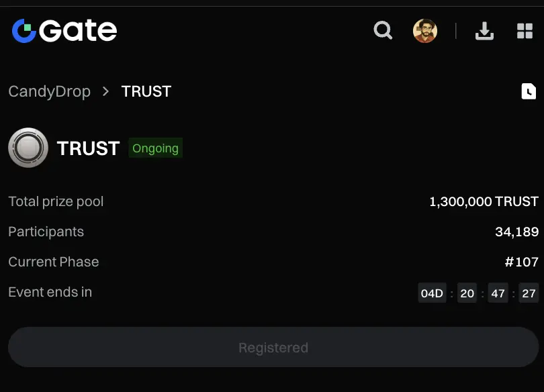The image size is (544, 392).
Task: Click the TRUST breadcrumb item
Action: click(146, 91)
